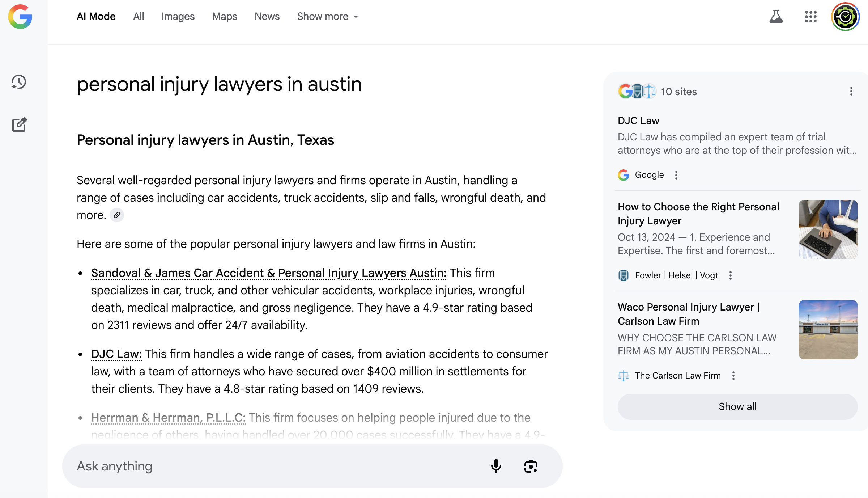Open the Google home logo
The height and width of the screenshot is (498, 868).
tap(20, 17)
